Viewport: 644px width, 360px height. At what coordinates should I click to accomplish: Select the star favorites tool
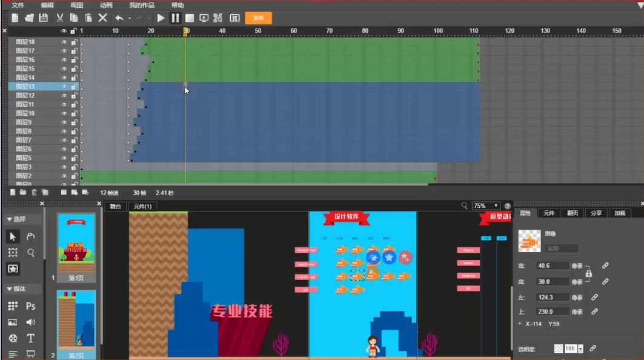point(13,268)
